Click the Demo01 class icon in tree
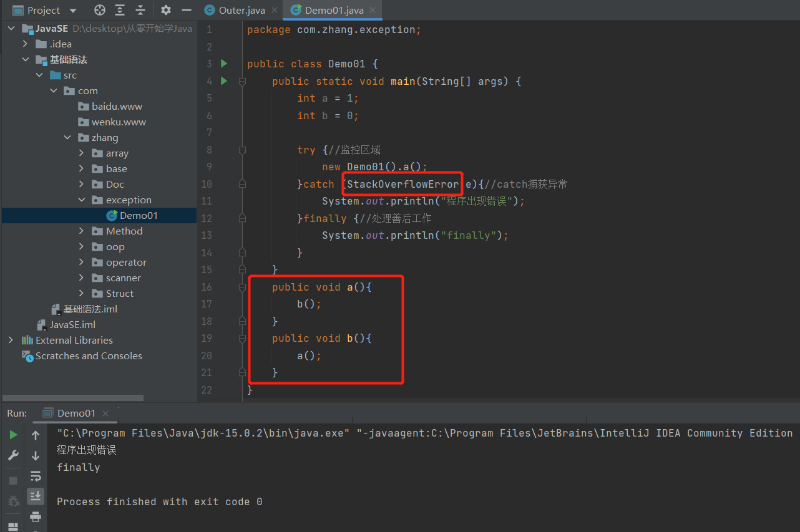Viewport: 800px width, 532px height. click(112, 216)
